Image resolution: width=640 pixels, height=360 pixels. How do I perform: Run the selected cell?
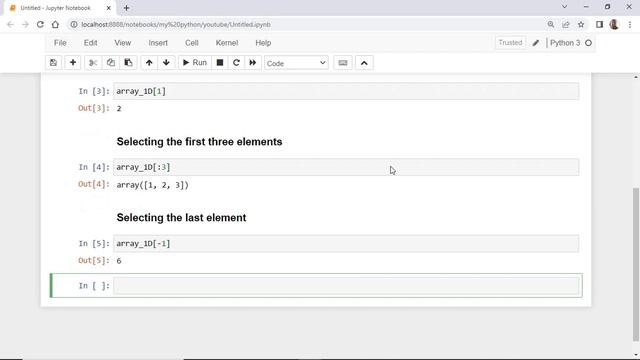click(195, 63)
